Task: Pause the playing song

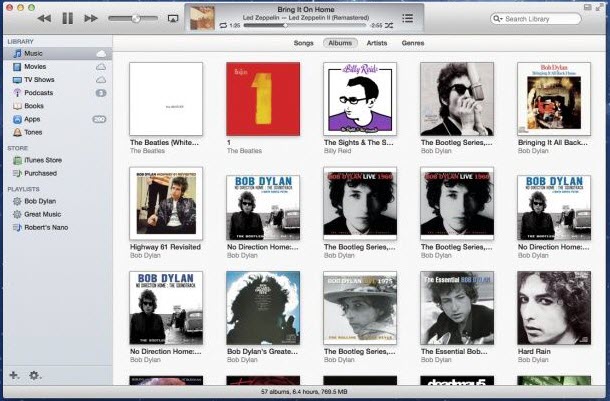Action: pos(68,18)
